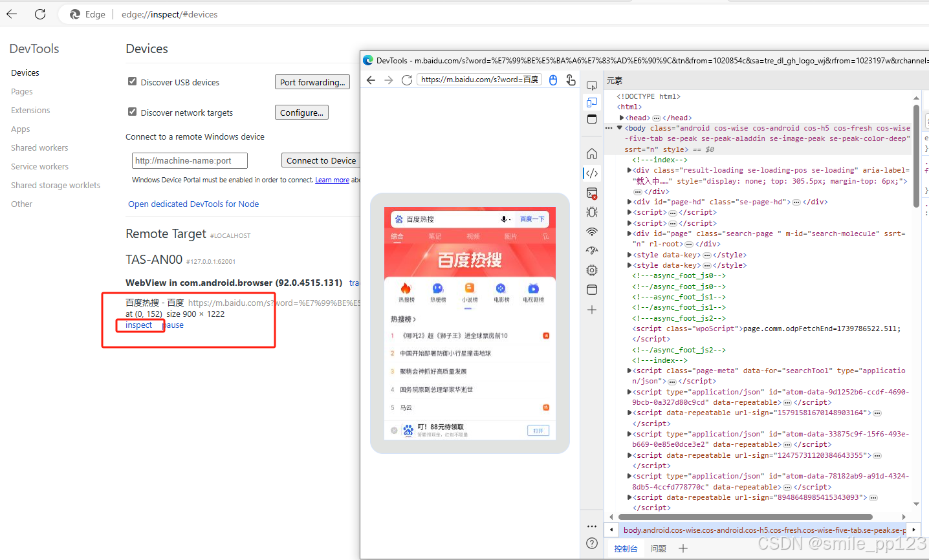Viewport: 929px width, 560px height.
Task: Toggle Discover network targets checkbox
Action: 133,112
